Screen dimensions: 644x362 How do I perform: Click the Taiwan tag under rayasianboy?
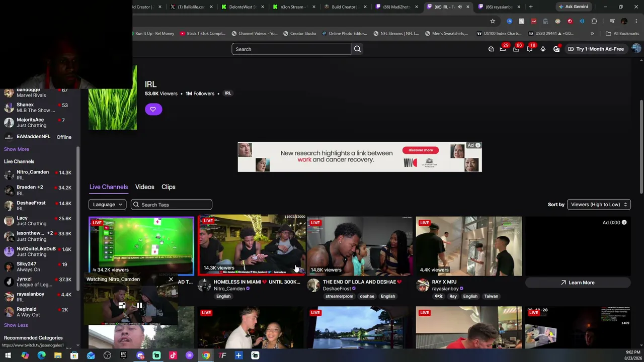pos(491,296)
